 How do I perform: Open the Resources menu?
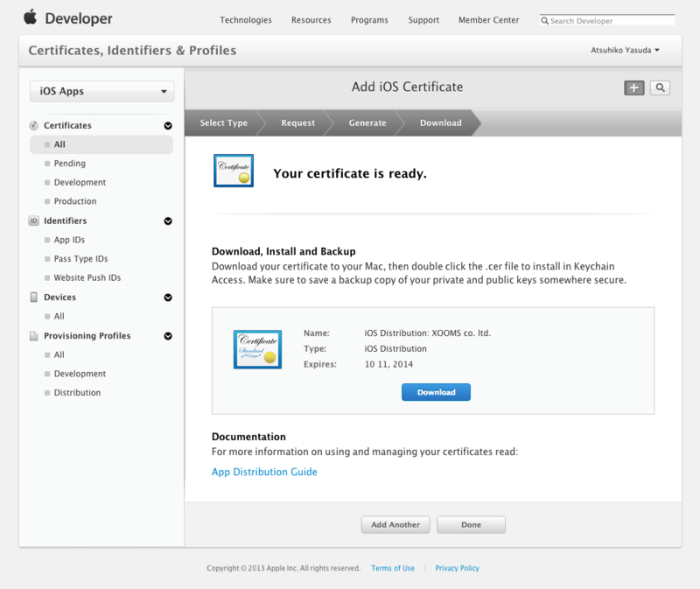[x=311, y=20]
